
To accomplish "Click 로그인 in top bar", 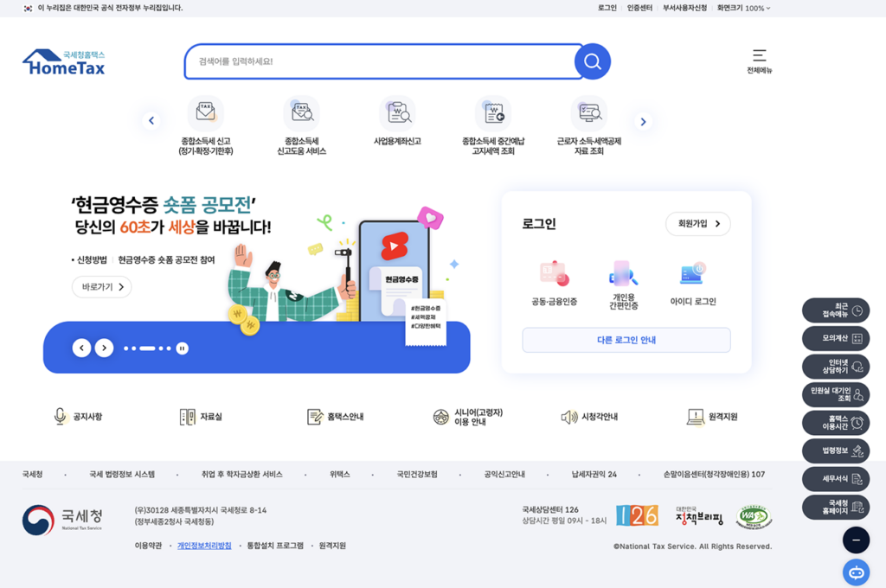I will tap(607, 8).
